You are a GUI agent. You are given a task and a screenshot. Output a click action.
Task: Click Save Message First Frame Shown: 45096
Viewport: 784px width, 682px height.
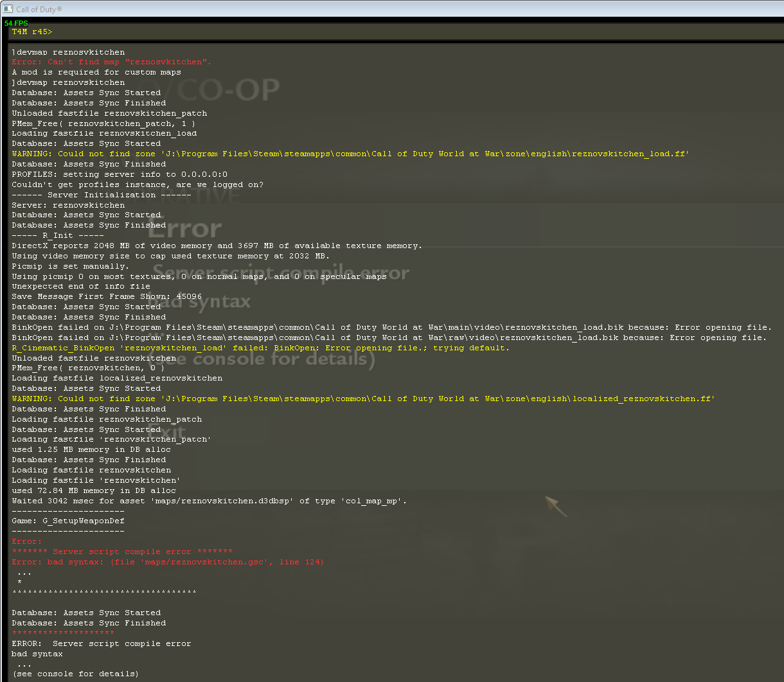(x=107, y=297)
